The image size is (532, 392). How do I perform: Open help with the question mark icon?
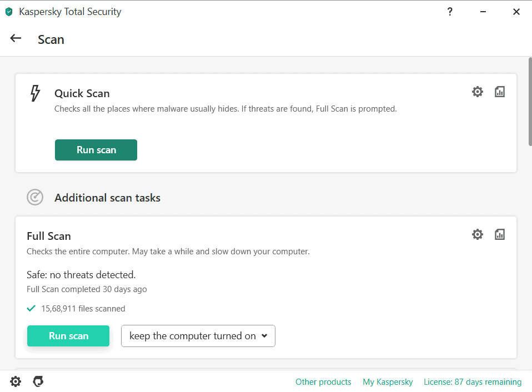click(x=450, y=12)
